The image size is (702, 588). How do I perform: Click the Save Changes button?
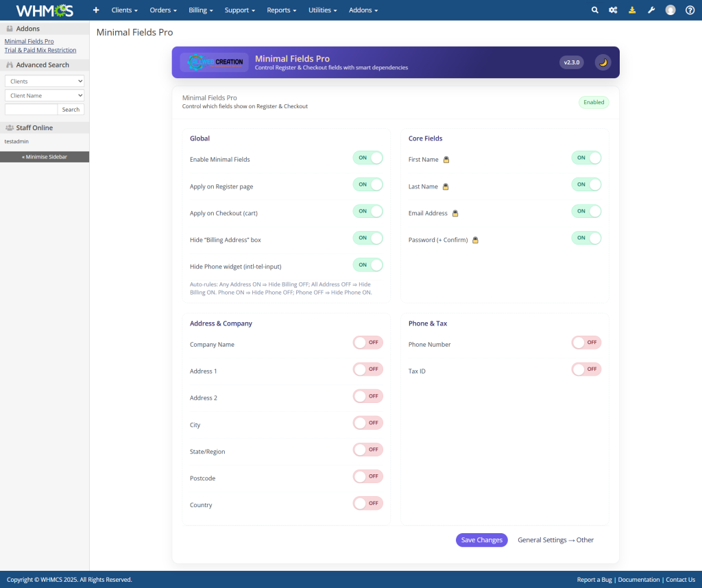pos(481,540)
